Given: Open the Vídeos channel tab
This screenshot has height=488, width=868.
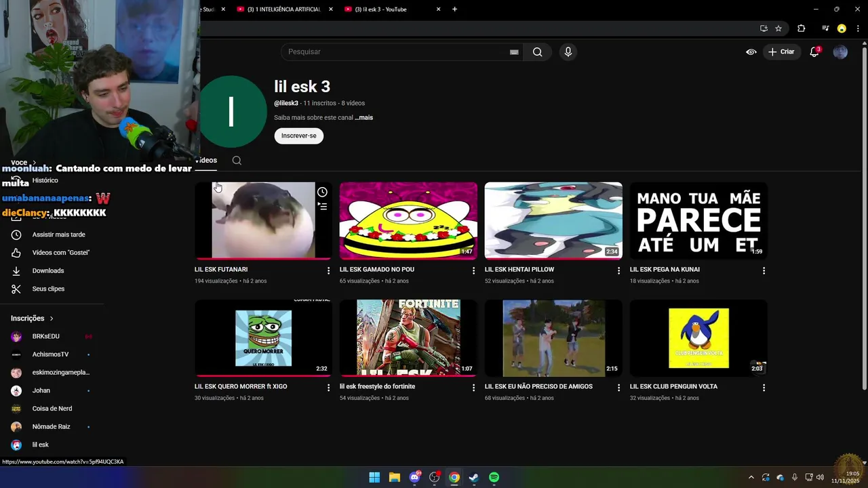Looking at the screenshot, I should click(x=206, y=161).
